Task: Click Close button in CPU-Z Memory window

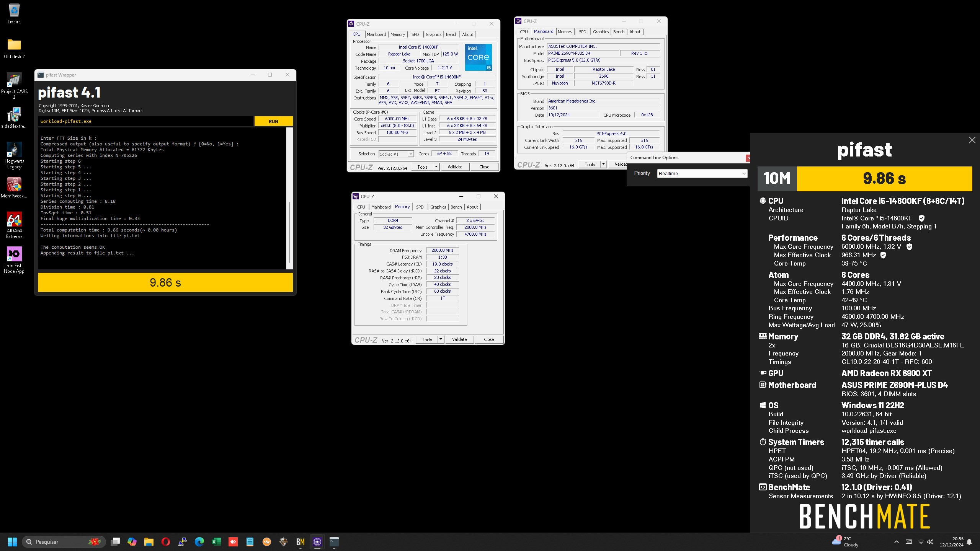Action: click(489, 339)
